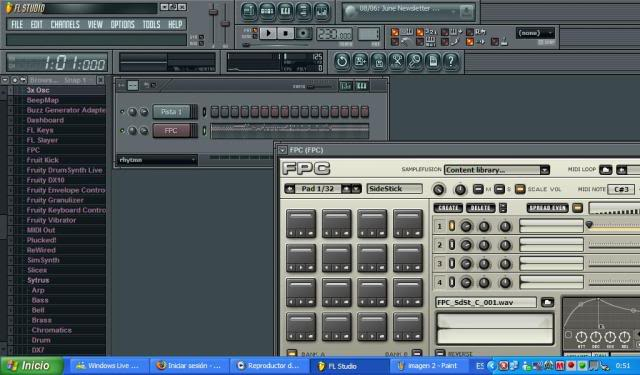Image resolution: width=640 pixels, height=375 pixels.
Task: Open the FPC window menu arrow
Action: [x=282, y=150]
